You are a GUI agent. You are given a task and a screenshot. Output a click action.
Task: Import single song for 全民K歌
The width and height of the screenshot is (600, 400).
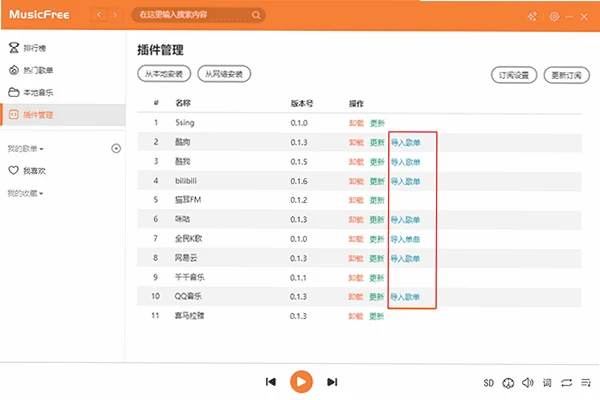tap(406, 239)
